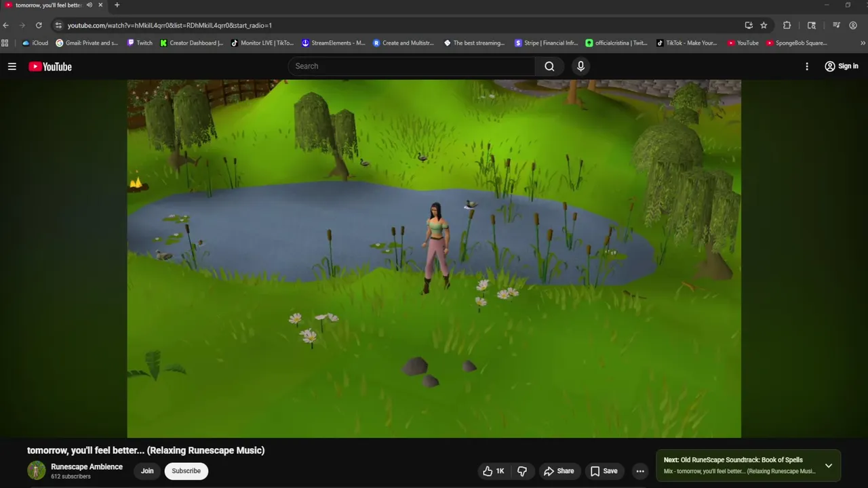Image resolution: width=868 pixels, height=488 pixels.
Task: Click the video player to pause
Action: click(x=434, y=259)
